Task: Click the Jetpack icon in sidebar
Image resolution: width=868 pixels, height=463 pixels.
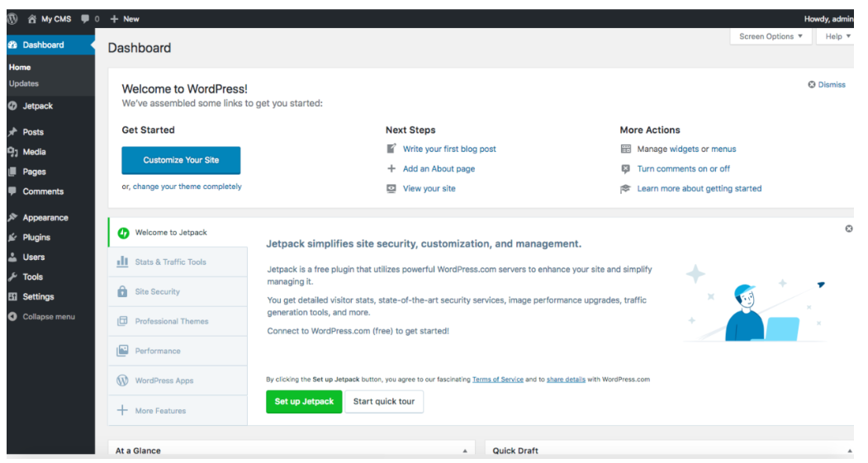Action: [x=12, y=106]
